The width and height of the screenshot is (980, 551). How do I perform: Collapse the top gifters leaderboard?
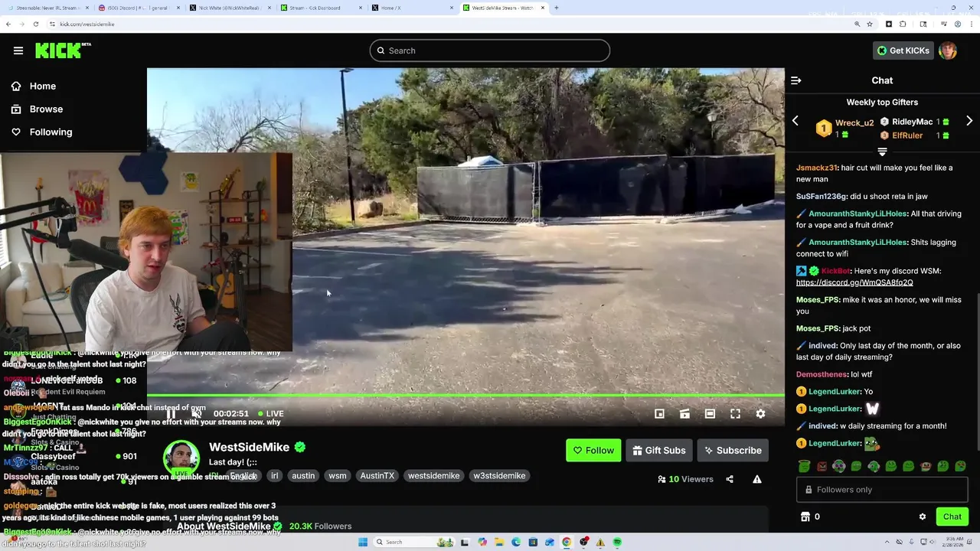(x=882, y=152)
